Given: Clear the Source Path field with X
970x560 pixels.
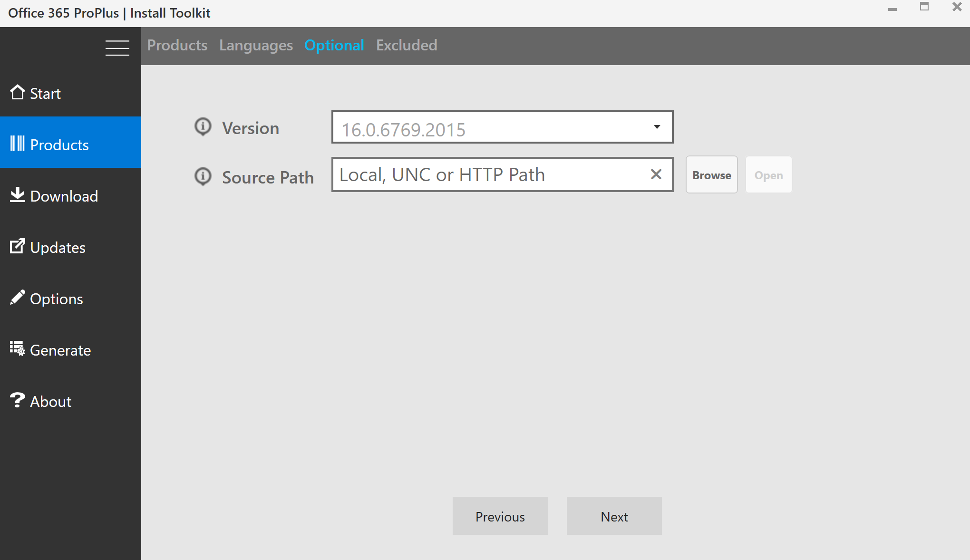Looking at the screenshot, I should 656,174.
